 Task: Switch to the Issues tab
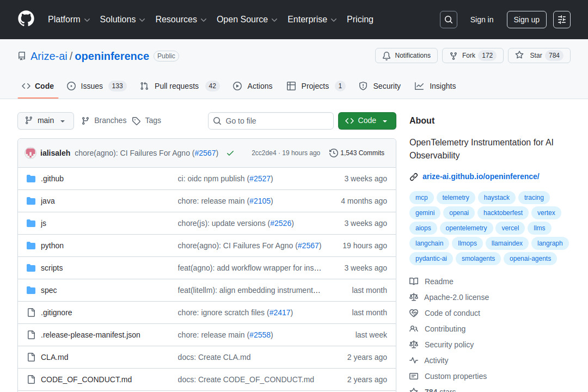tap(91, 86)
